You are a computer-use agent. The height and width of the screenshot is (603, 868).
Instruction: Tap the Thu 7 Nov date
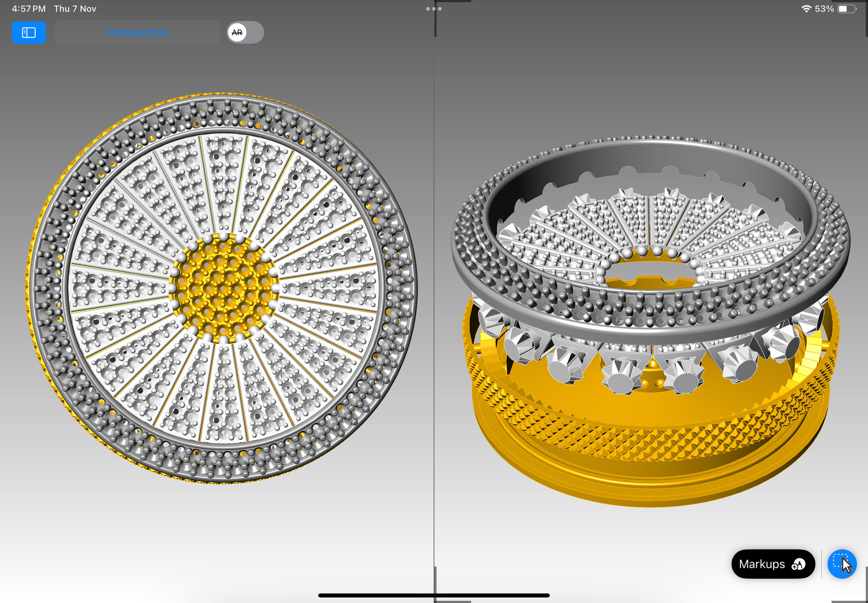[x=75, y=9]
